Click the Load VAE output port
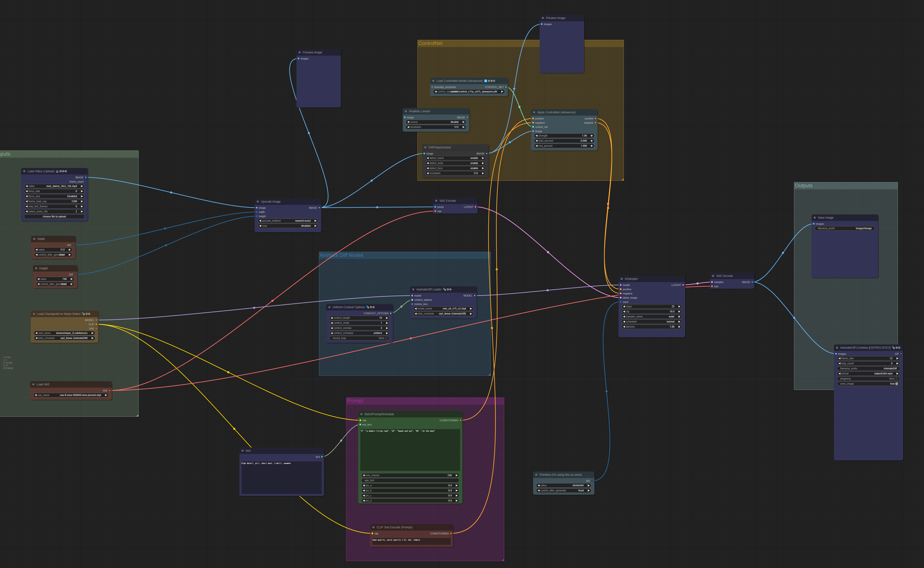The width and height of the screenshot is (924, 568). click(x=110, y=391)
